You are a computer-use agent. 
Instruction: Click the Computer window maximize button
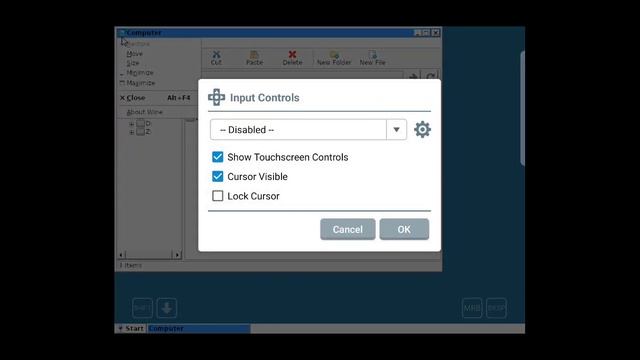point(426,32)
